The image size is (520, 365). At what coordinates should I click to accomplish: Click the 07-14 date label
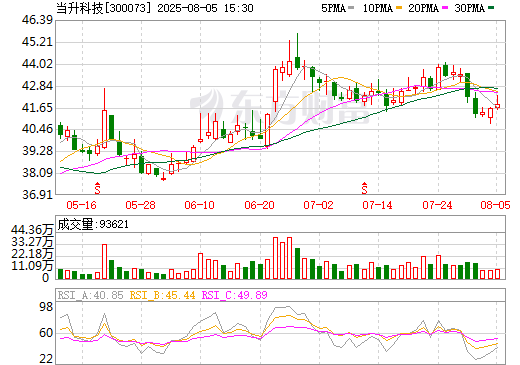pyautogui.click(x=377, y=205)
